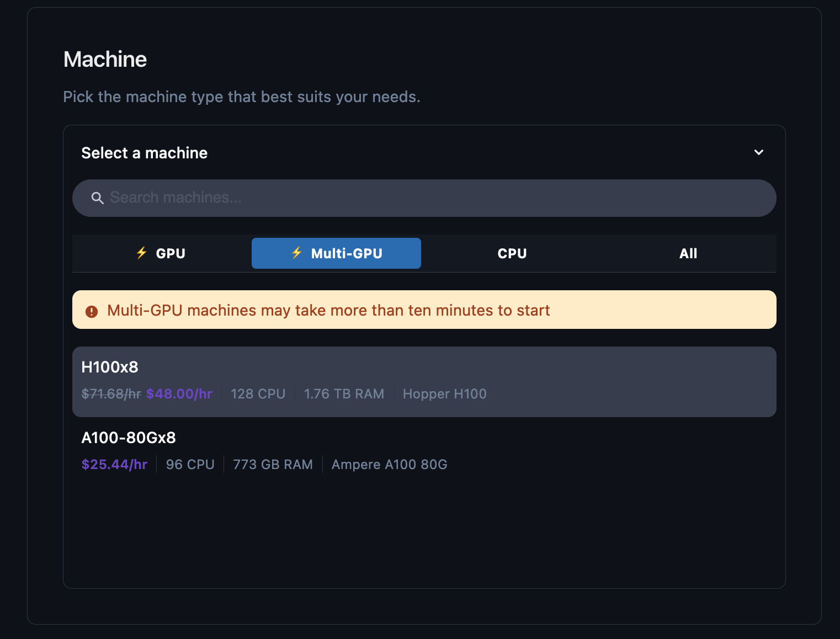Viewport: 840px width, 639px height.
Task: Show the All machines tab
Action: click(x=688, y=253)
